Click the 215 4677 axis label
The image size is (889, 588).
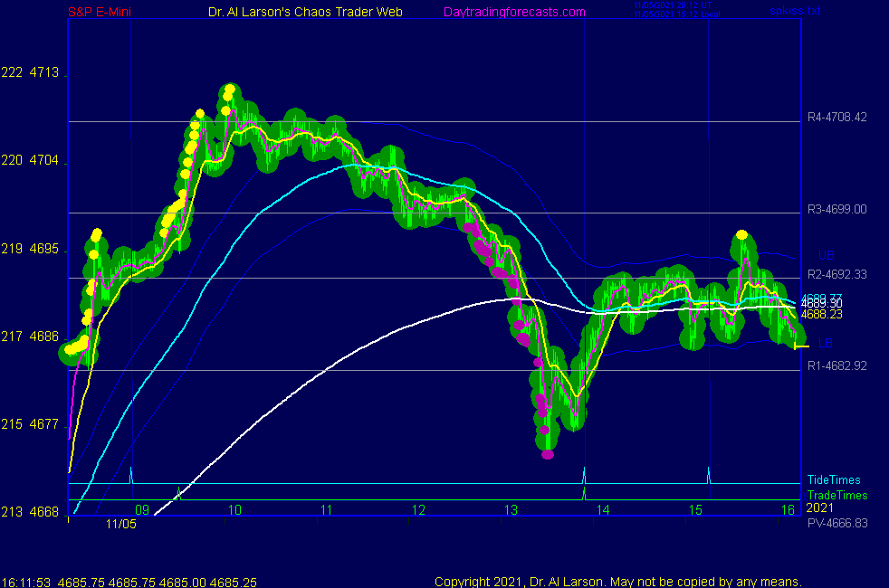tap(30, 424)
